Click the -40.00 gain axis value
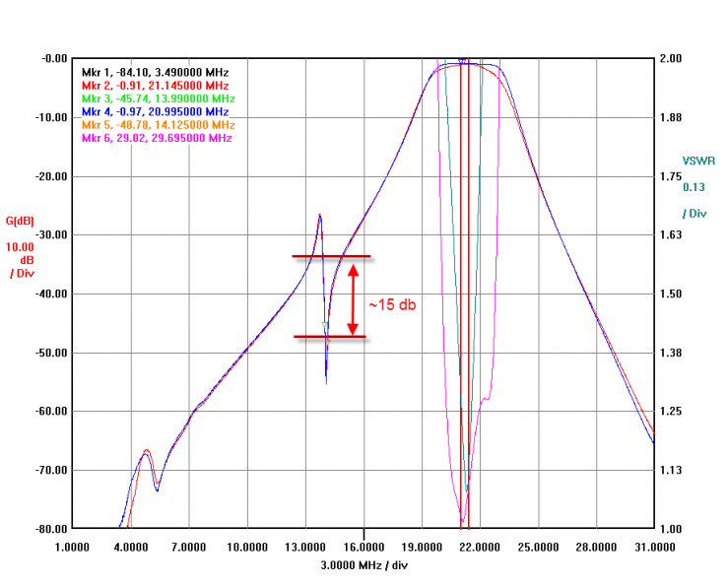This screenshot has height=588, width=728. 48,294
